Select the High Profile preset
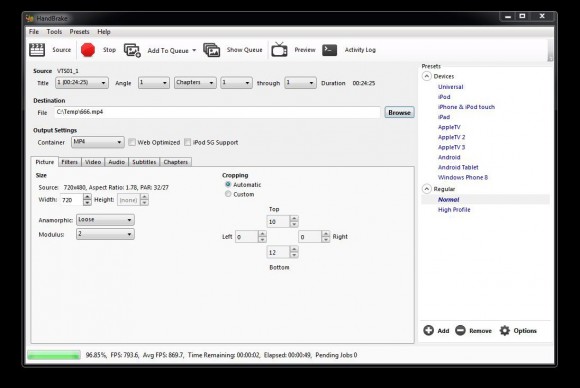Image resolution: width=580 pixels, height=388 pixels. (454, 210)
